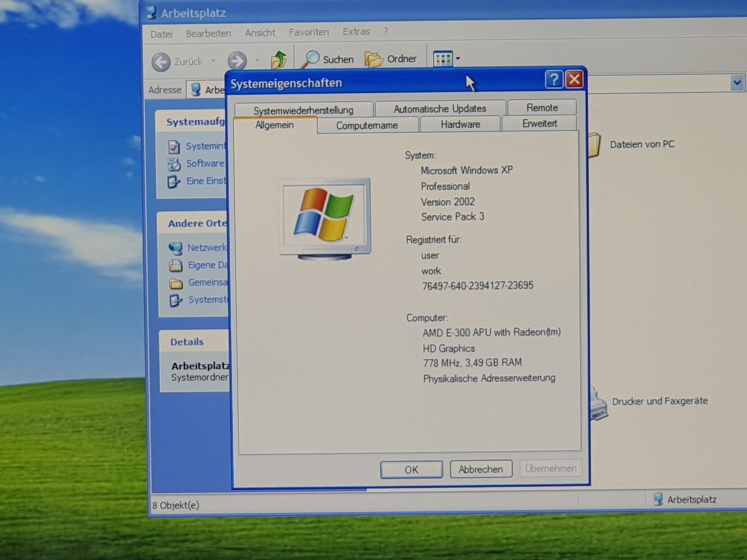The height and width of the screenshot is (560, 747).
Task: Open the Extras menu
Action: click(x=356, y=32)
